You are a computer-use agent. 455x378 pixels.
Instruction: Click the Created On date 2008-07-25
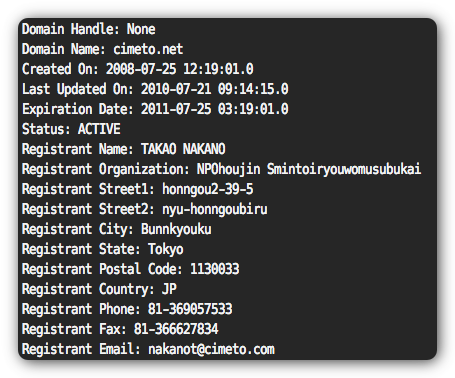pos(141,69)
